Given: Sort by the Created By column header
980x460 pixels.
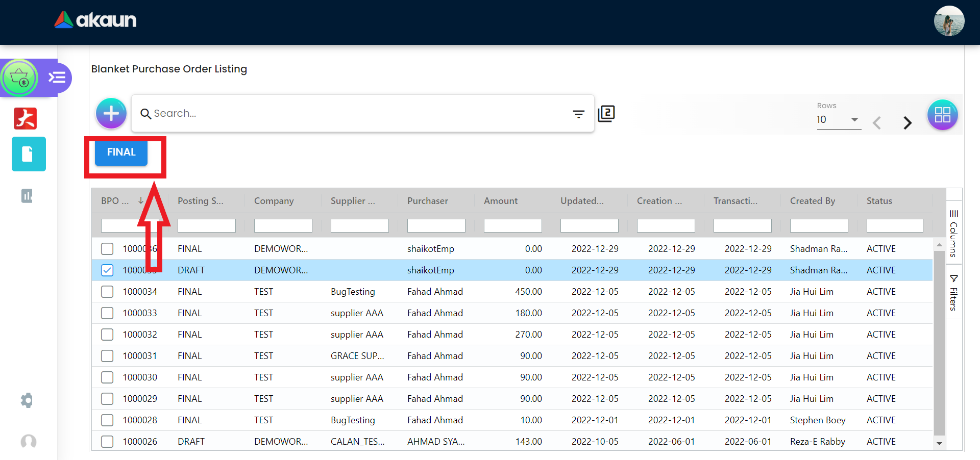Looking at the screenshot, I should (x=812, y=201).
